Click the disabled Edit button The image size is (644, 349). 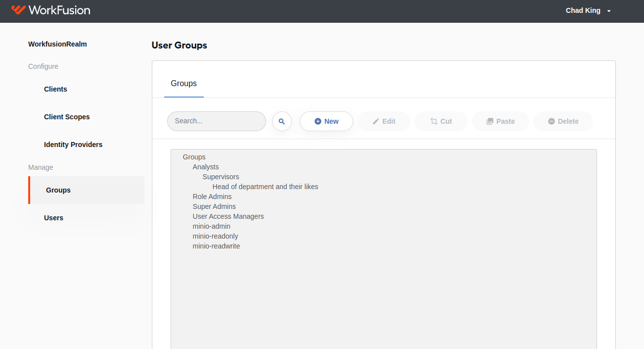[x=384, y=121]
